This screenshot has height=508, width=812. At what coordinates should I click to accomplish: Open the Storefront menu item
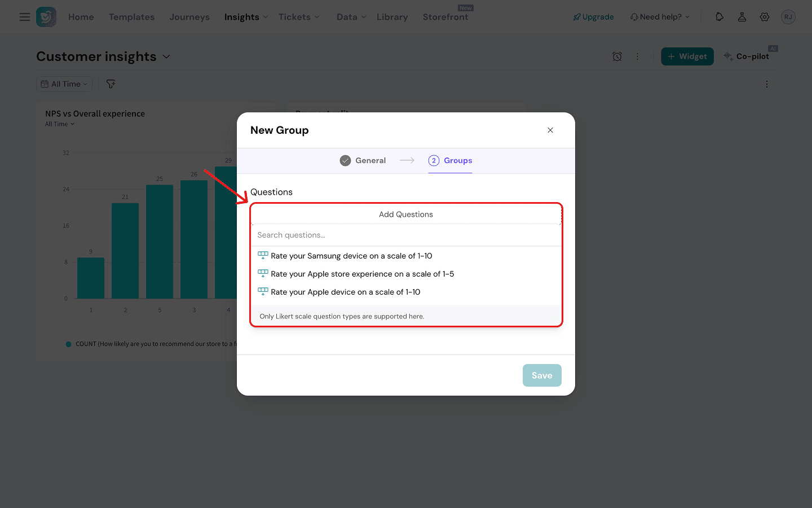(x=445, y=17)
